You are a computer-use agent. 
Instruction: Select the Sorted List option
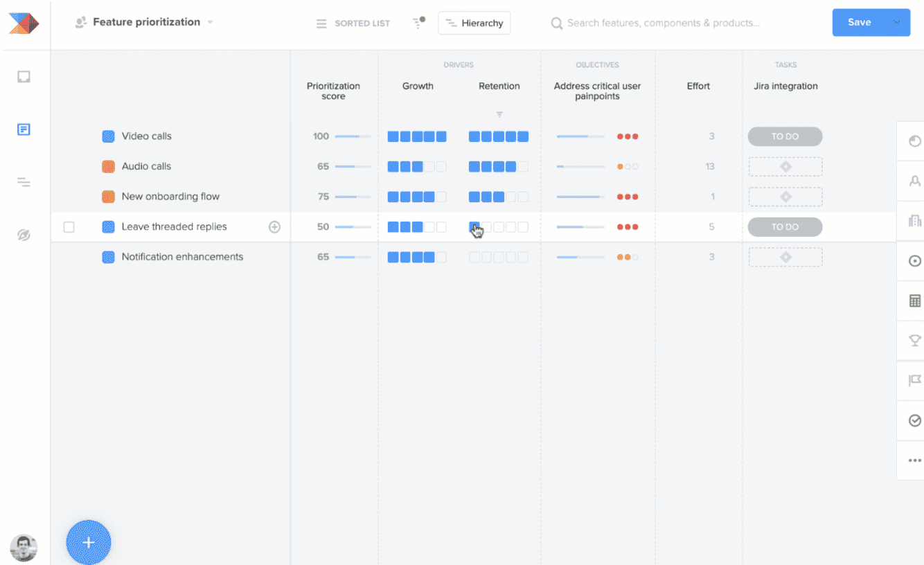click(x=353, y=23)
